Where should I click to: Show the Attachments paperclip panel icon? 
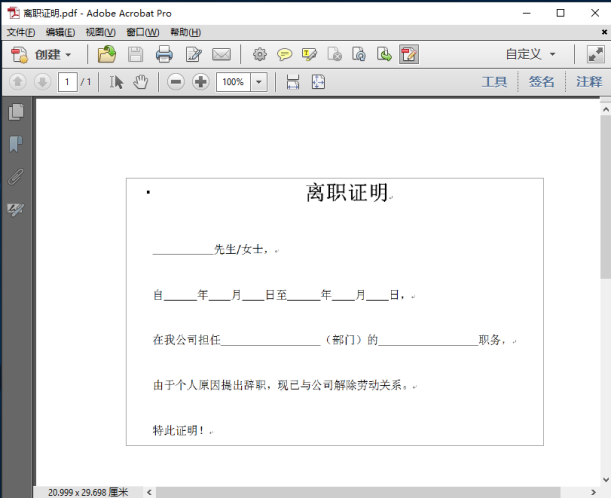tap(16, 177)
